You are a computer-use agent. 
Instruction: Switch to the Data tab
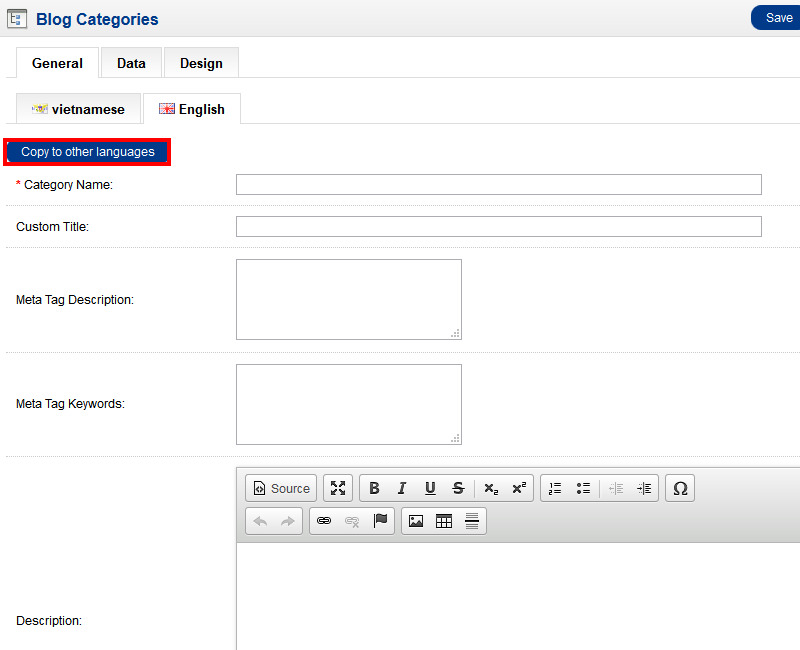point(131,63)
